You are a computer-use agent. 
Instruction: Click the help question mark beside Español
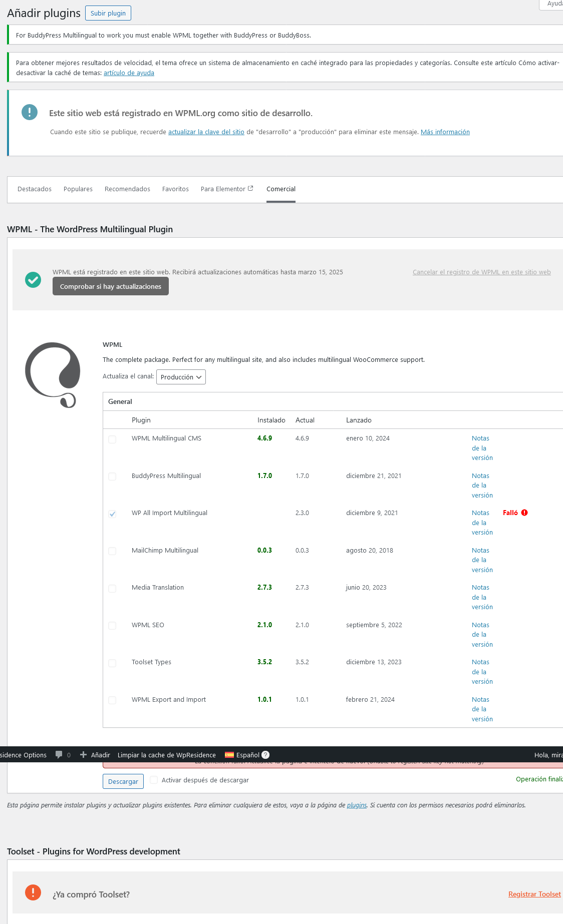266,755
